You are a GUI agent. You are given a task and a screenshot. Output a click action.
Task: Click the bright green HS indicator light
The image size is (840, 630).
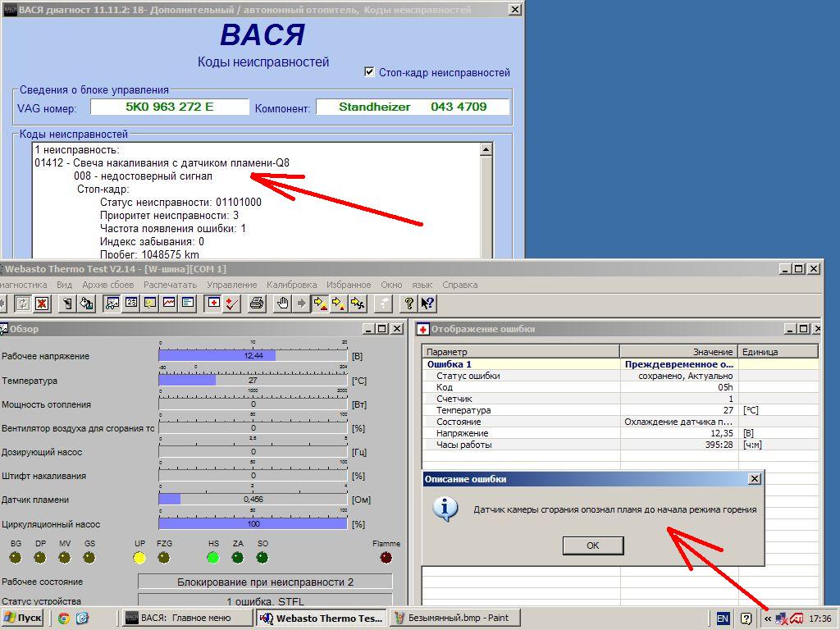[x=213, y=558]
